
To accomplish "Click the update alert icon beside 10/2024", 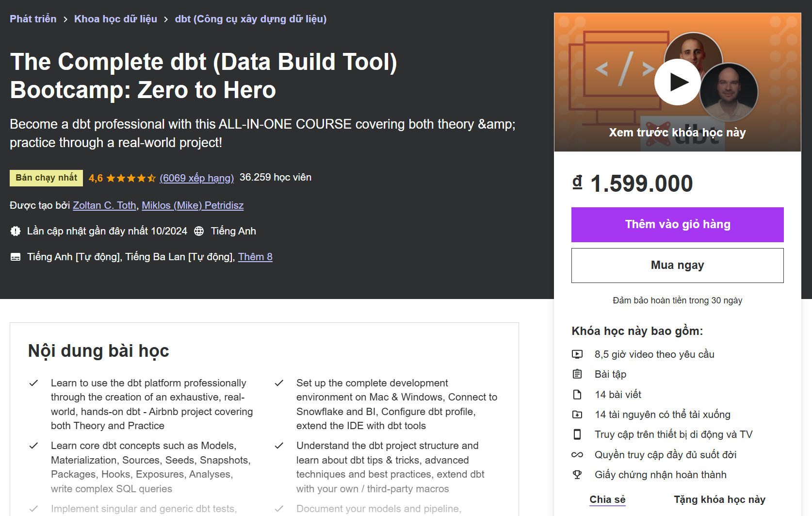I will [15, 231].
